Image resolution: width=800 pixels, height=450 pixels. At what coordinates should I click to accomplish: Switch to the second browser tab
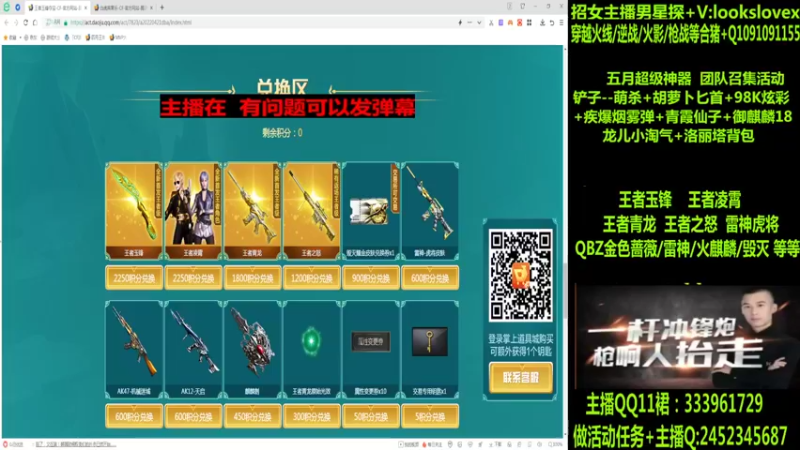(x=121, y=8)
